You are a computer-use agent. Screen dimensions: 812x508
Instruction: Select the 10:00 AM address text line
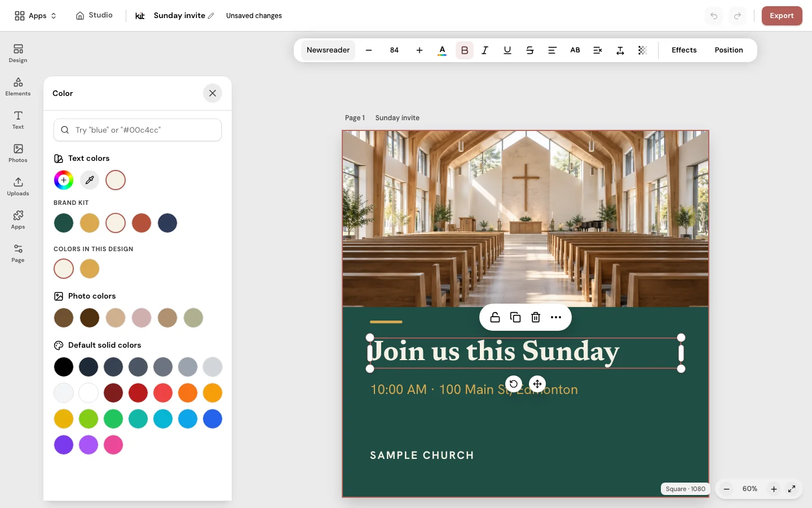[x=474, y=389]
